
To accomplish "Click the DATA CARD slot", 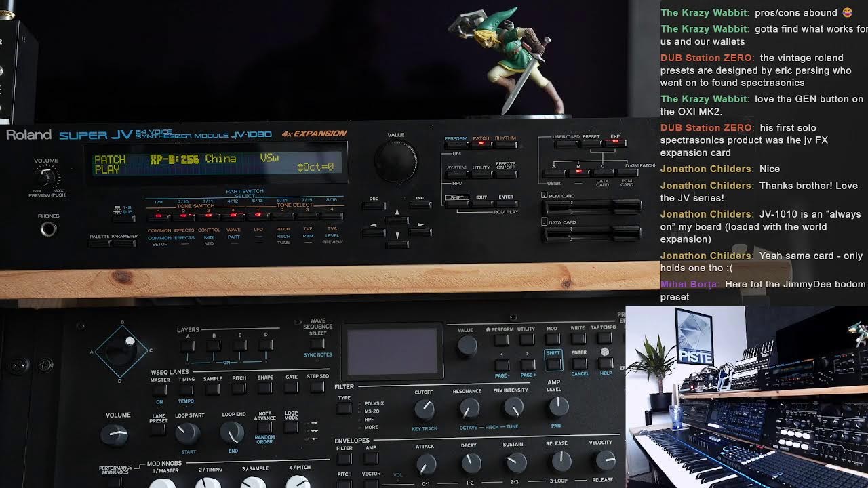I will point(591,234).
